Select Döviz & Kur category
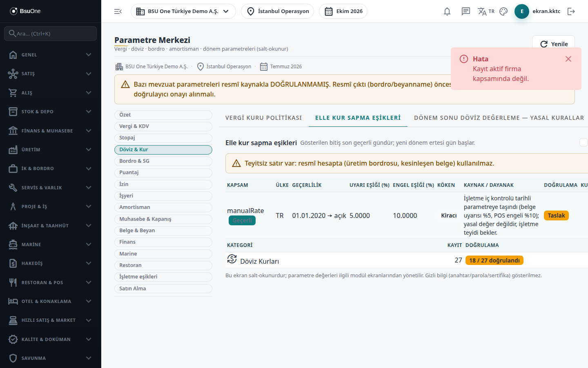Image resolution: width=588 pixels, height=368 pixels. [163, 150]
